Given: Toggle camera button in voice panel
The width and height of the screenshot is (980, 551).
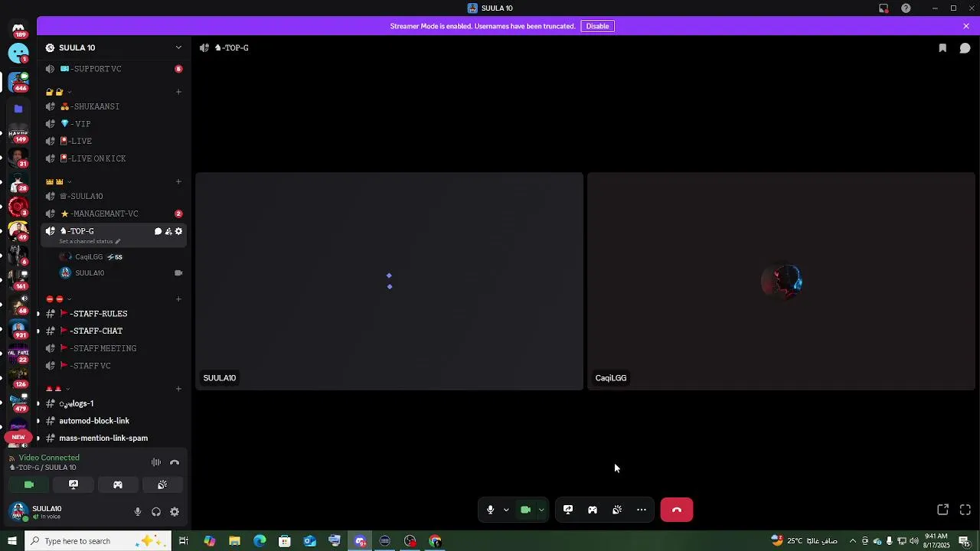Looking at the screenshot, I should [29, 484].
